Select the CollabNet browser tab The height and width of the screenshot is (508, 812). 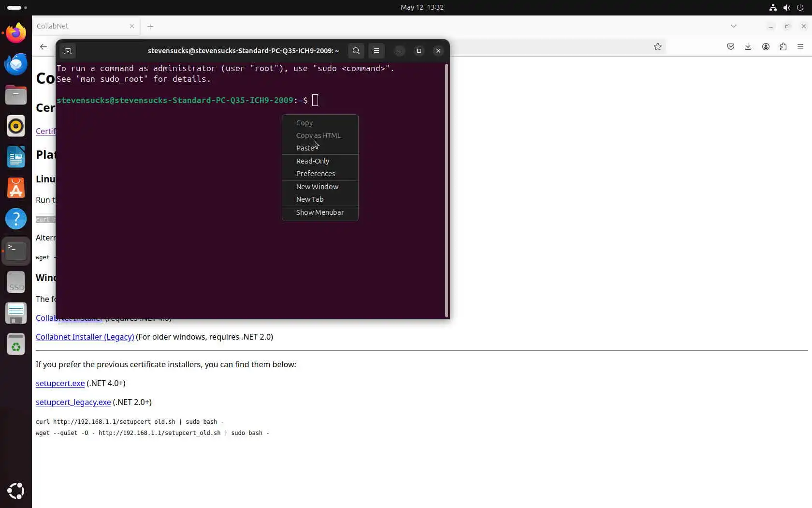point(86,26)
